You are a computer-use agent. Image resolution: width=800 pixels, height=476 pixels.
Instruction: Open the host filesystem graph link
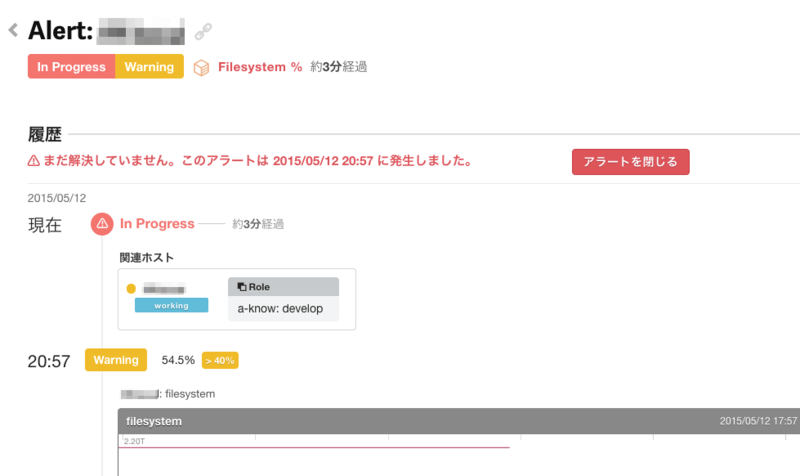coord(168,394)
